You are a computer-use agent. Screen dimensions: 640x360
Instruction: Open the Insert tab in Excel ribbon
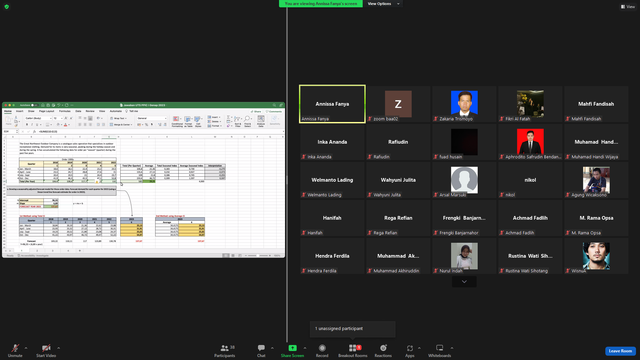[20, 111]
